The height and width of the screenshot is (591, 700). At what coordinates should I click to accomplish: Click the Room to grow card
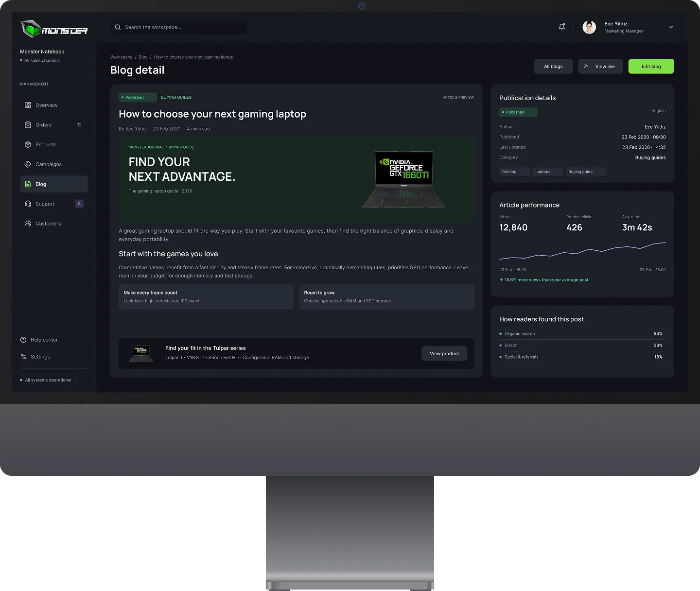pyautogui.click(x=386, y=297)
